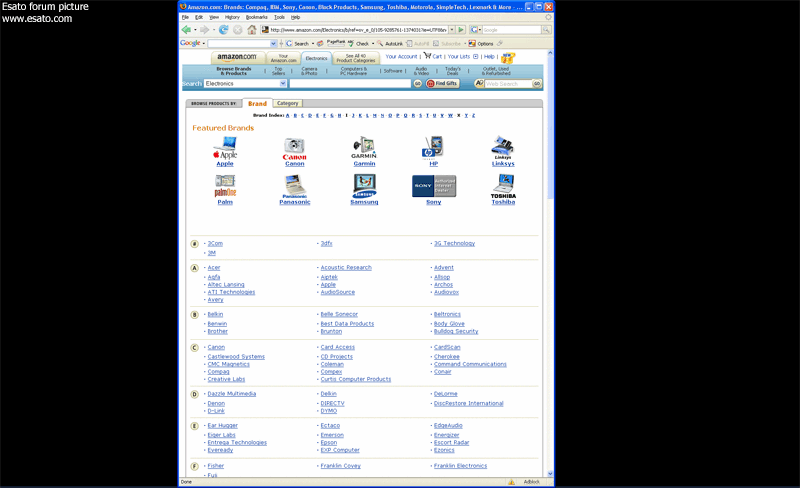Open the View menu

click(x=214, y=17)
